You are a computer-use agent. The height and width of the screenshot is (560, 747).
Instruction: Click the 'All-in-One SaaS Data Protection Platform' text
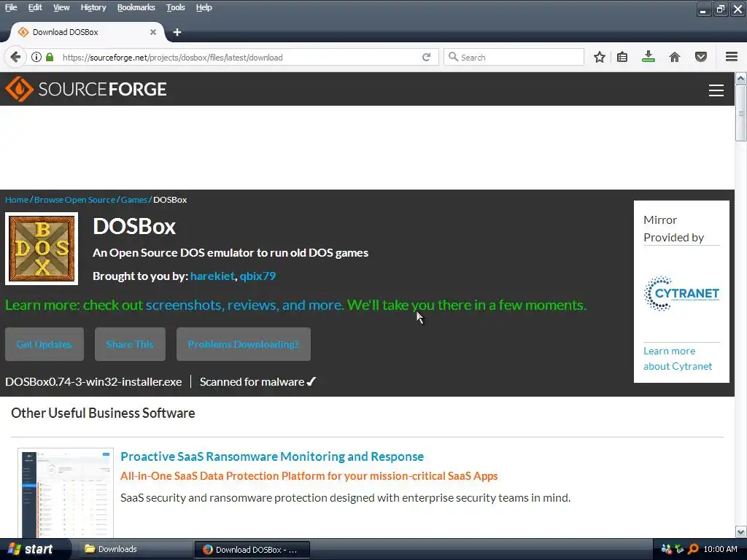pyautogui.click(x=309, y=475)
